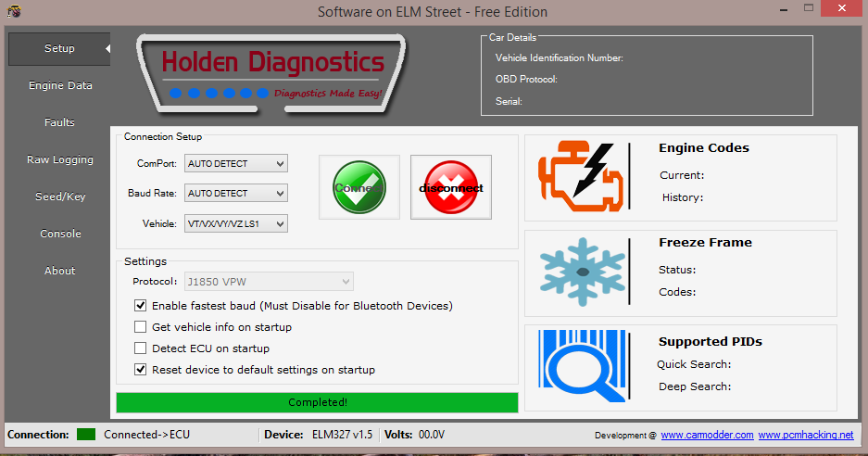Viewport: 868px width, 456px height.
Task: Enable Detect ECU on startup
Action: (141, 348)
